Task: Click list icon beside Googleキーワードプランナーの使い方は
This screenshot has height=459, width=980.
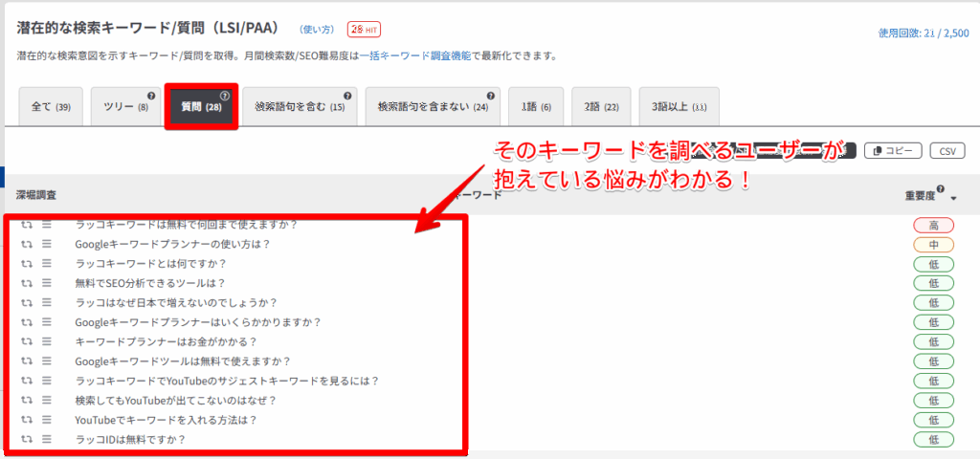Action: 46,244
